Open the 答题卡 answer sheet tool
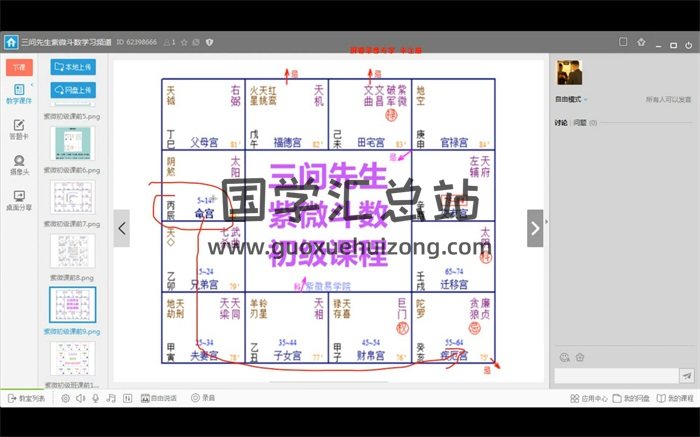 point(19,129)
